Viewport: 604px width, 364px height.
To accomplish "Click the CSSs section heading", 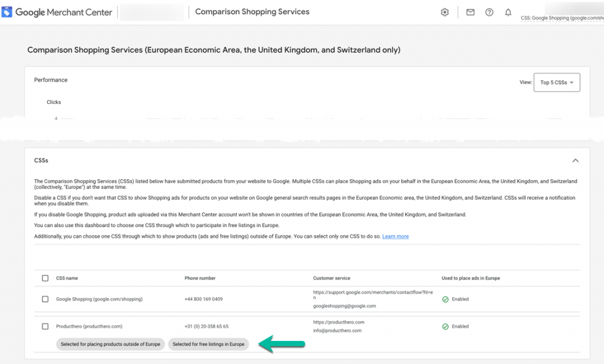I will pos(41,160).
